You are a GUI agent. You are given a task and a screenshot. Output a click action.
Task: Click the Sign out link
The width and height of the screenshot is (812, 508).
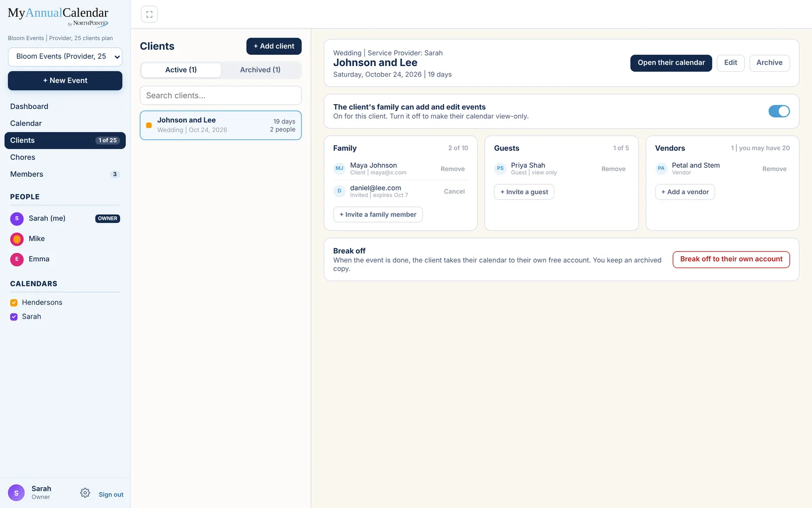111,495
